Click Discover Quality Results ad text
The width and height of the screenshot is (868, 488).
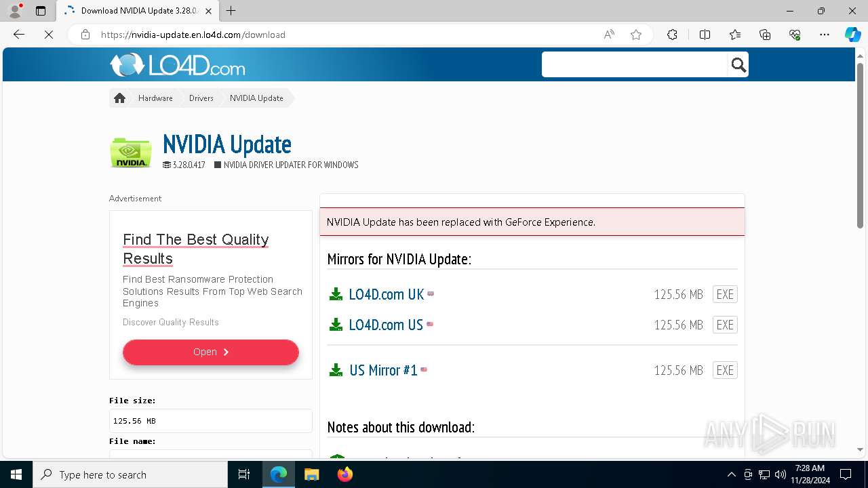[x=171, y=322]
